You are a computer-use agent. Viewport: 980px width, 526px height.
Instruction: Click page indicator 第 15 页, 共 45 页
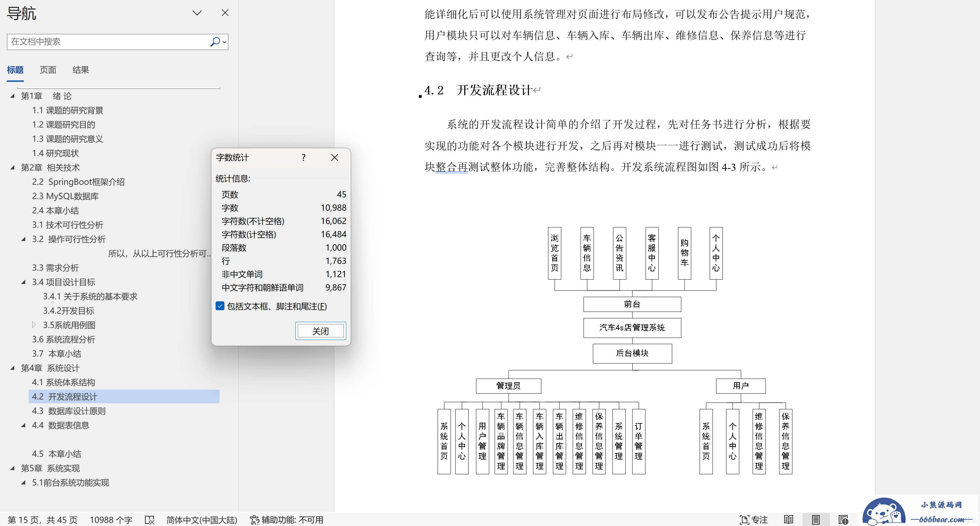[43, 520]
